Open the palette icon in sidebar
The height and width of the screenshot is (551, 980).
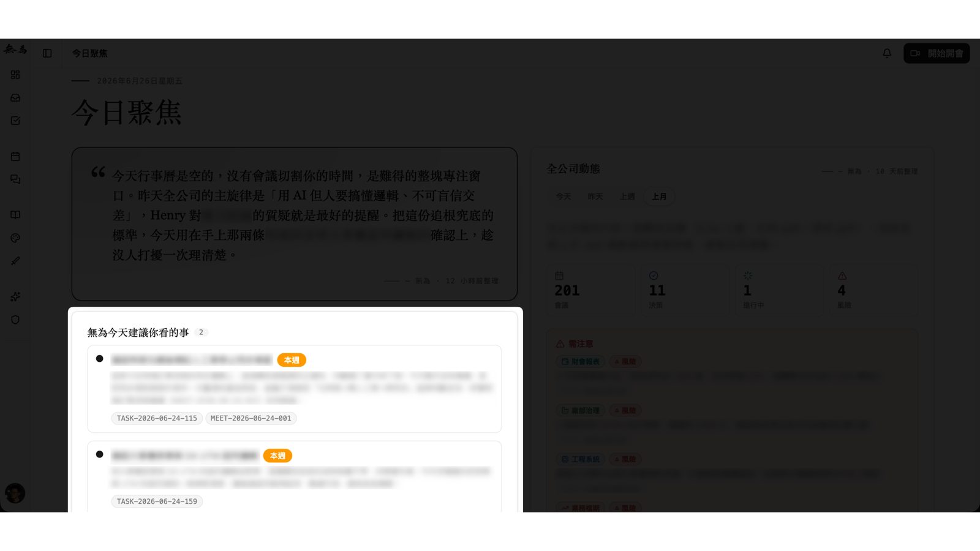coord(15,238)
